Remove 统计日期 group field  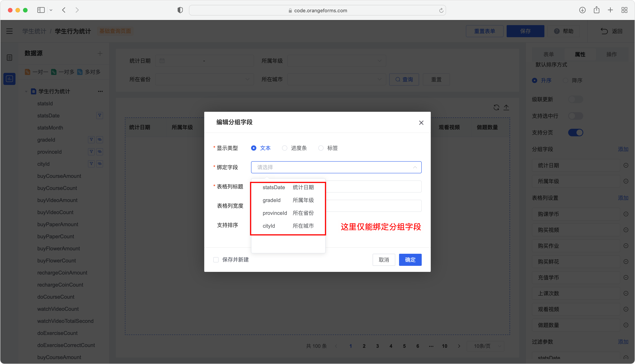[x=626, y=166]
